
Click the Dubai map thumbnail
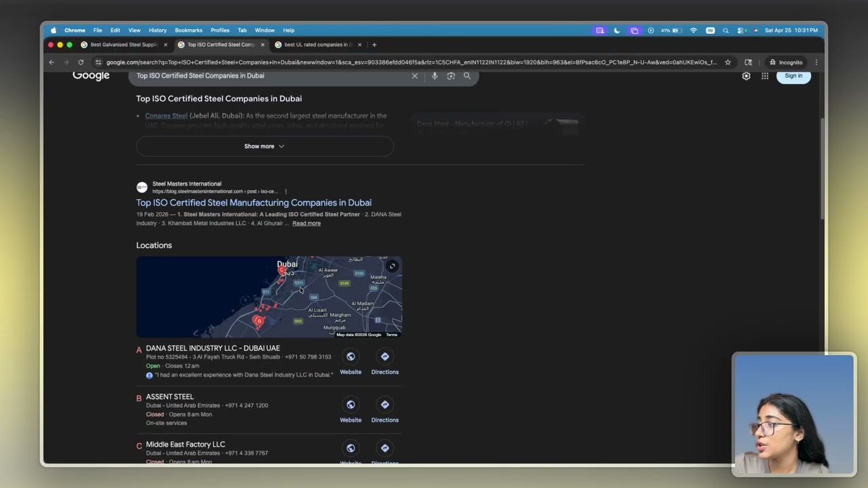269,297
